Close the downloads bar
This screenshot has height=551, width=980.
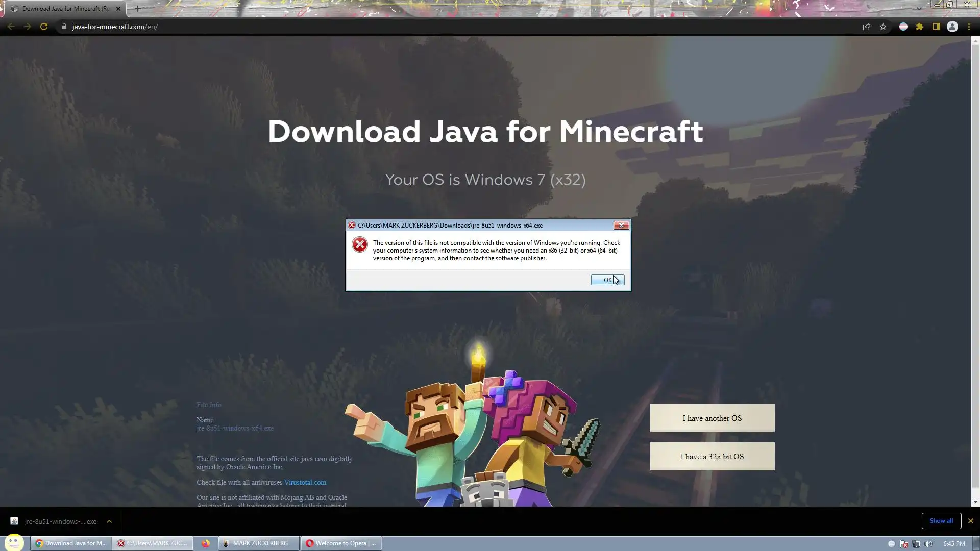971,521
